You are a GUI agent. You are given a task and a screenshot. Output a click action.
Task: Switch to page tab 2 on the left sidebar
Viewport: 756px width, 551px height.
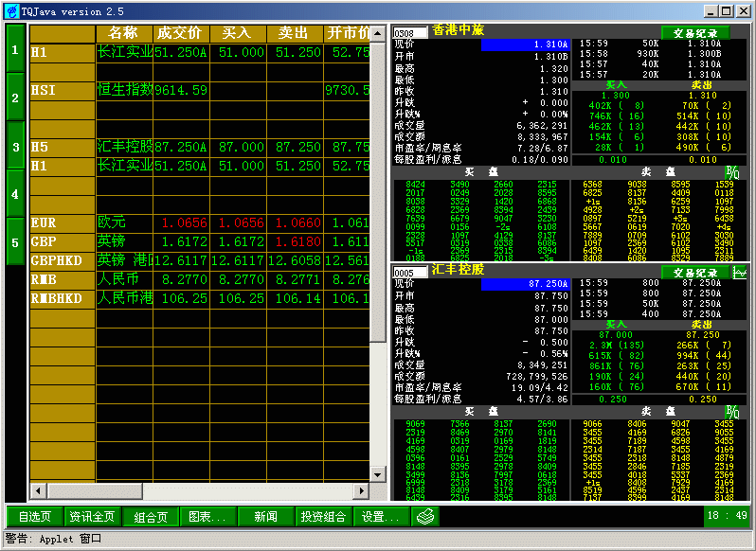(15, 98)
